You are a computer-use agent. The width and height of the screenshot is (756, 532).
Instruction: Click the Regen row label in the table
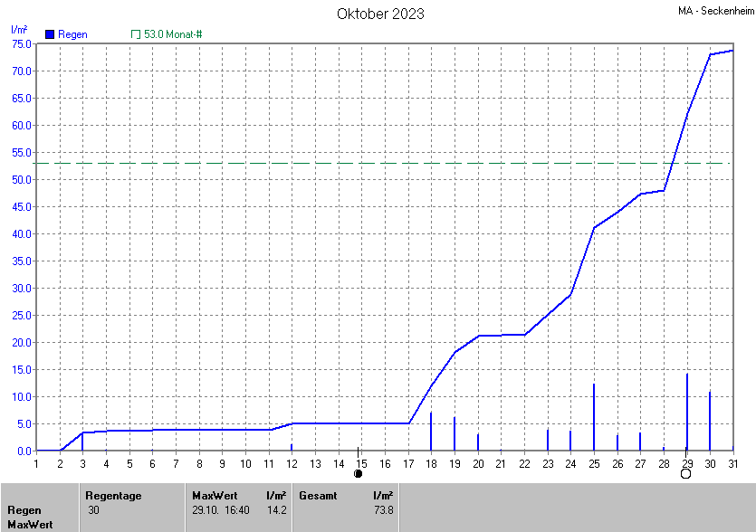[x=24, y=510]
